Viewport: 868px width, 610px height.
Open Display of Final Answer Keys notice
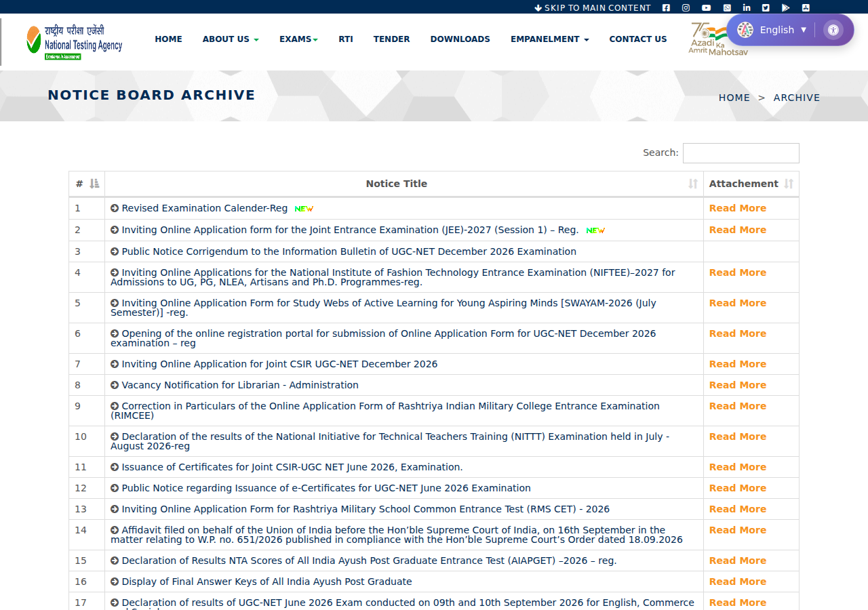pyautogui.click(x=267, y=582)
